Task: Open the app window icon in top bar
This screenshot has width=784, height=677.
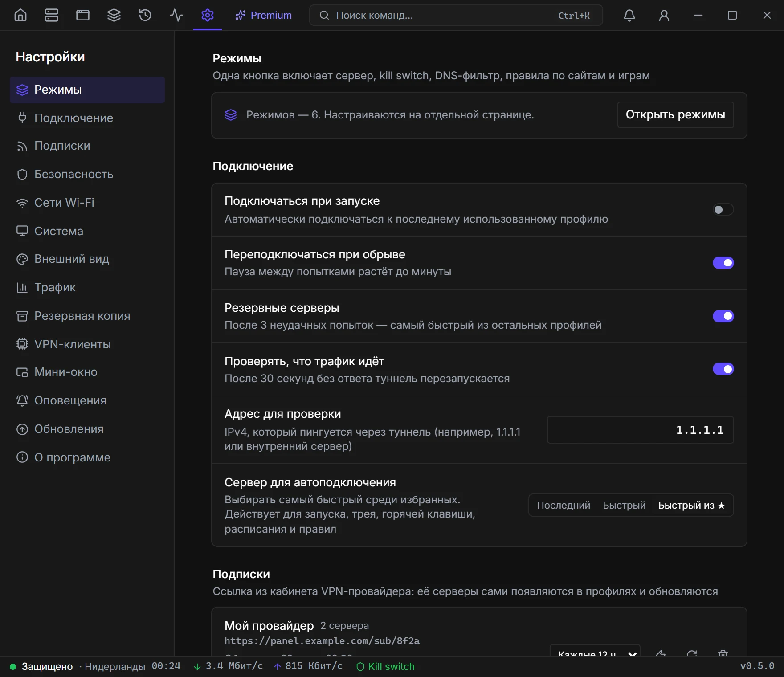Action: coord(83,15)
